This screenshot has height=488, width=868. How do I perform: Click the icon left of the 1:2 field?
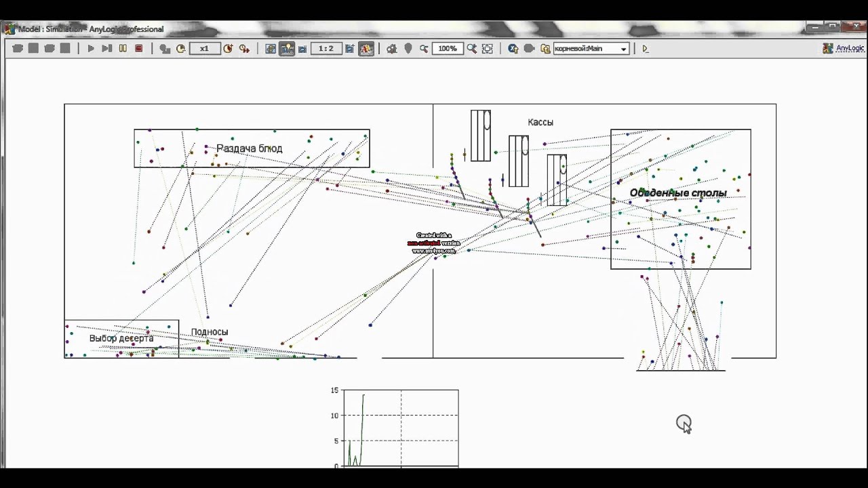302,49
